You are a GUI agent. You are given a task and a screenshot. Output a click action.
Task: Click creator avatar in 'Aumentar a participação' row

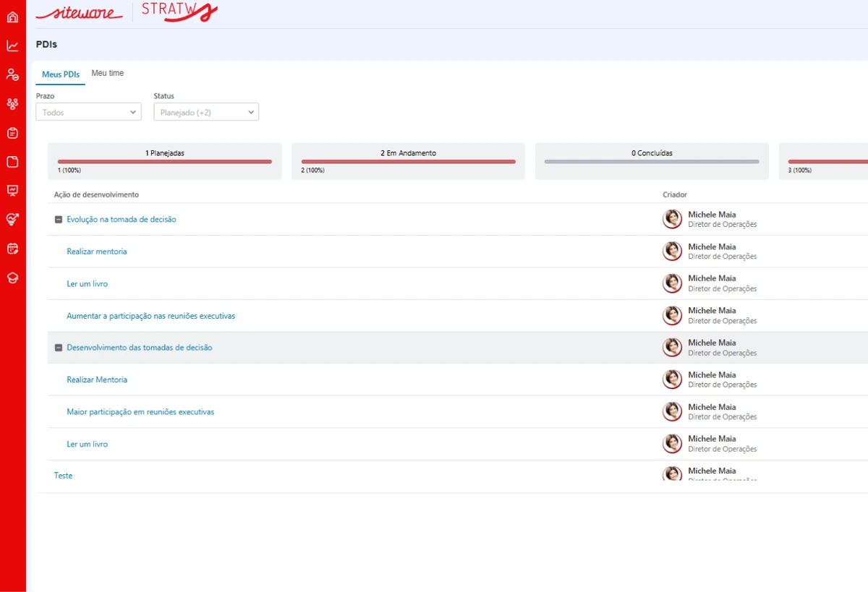673,316
